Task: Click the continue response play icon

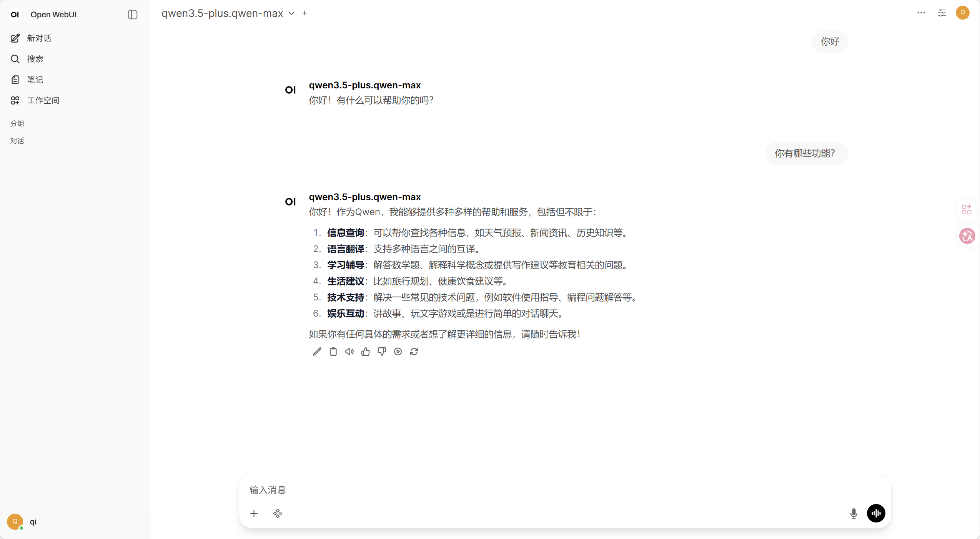Action: [398, 352]
